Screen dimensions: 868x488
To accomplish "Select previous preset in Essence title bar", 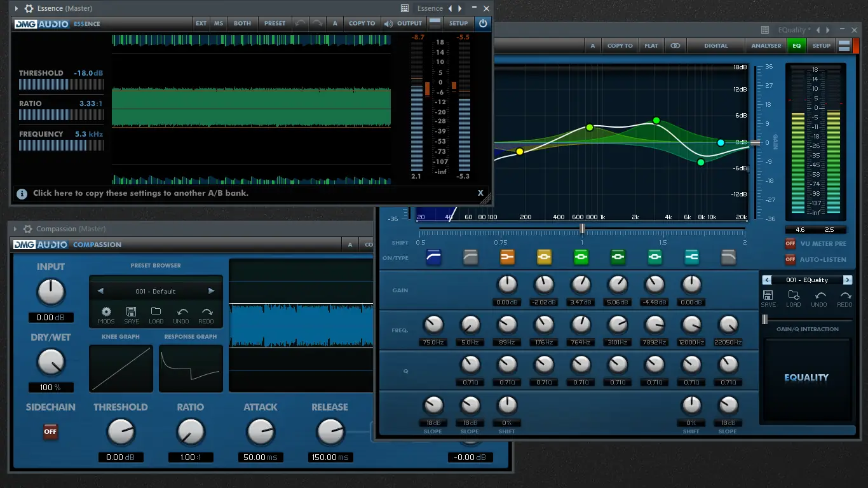I will click(451, 9).
